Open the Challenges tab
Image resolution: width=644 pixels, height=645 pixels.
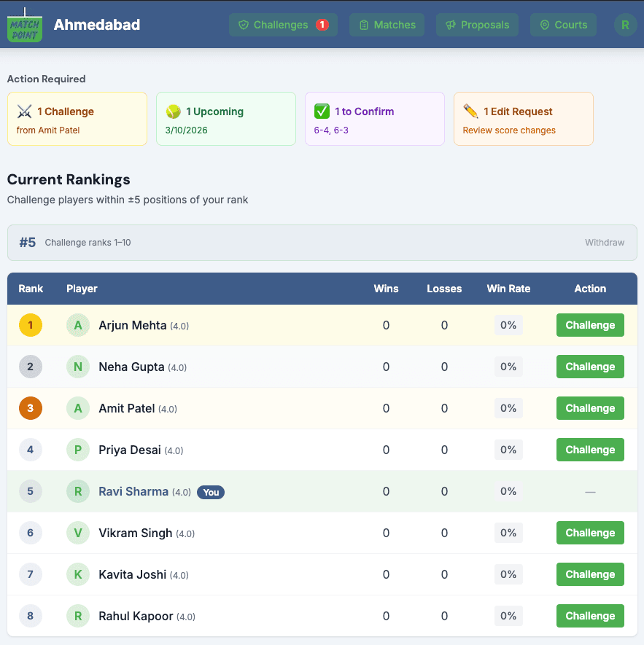tap(282, 25)
